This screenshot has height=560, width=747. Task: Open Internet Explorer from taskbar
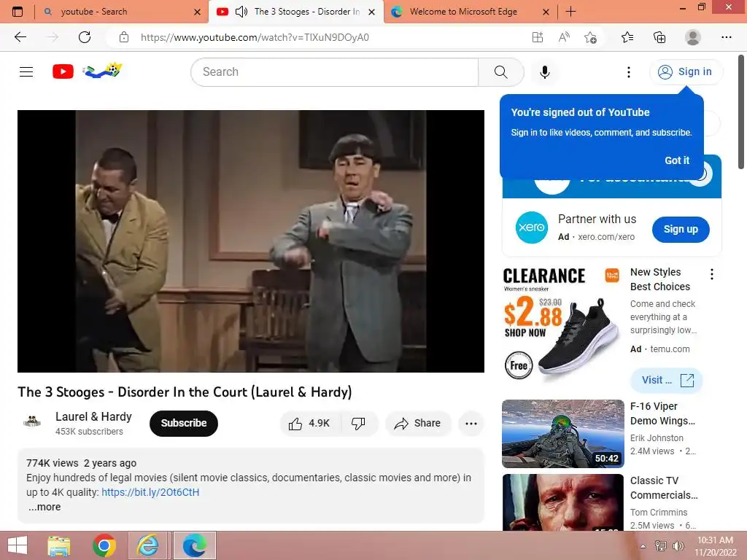pyautogui.click(x=147, y=545)
